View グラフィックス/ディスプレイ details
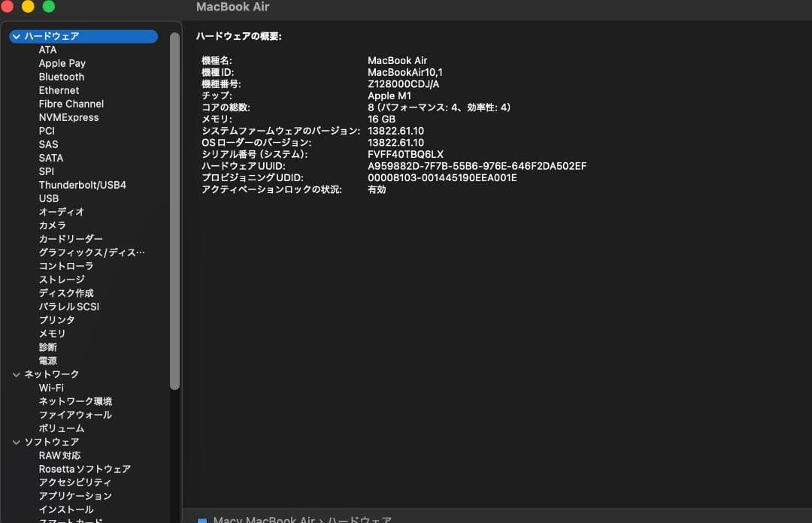This screenshot has width=812, height=523. pyautogui.click(x=90, y=252)
